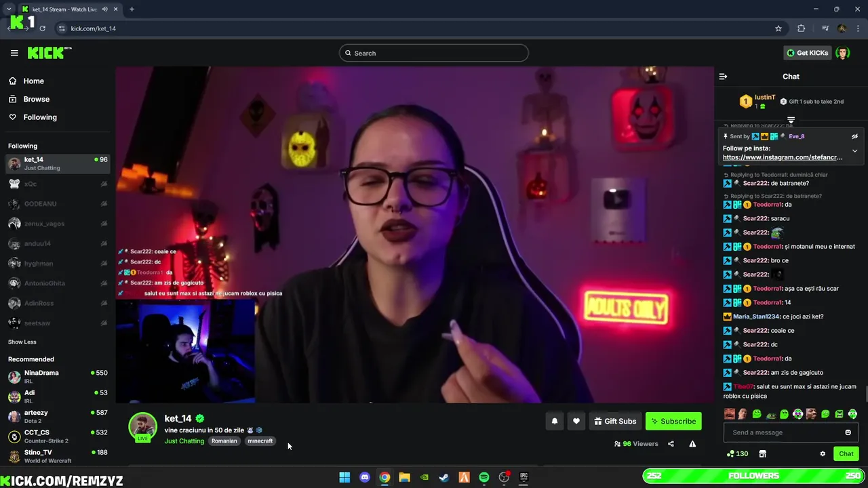Bookmark page with the star icon
Viewport: 868px width, 488px height.
(778, 28)
